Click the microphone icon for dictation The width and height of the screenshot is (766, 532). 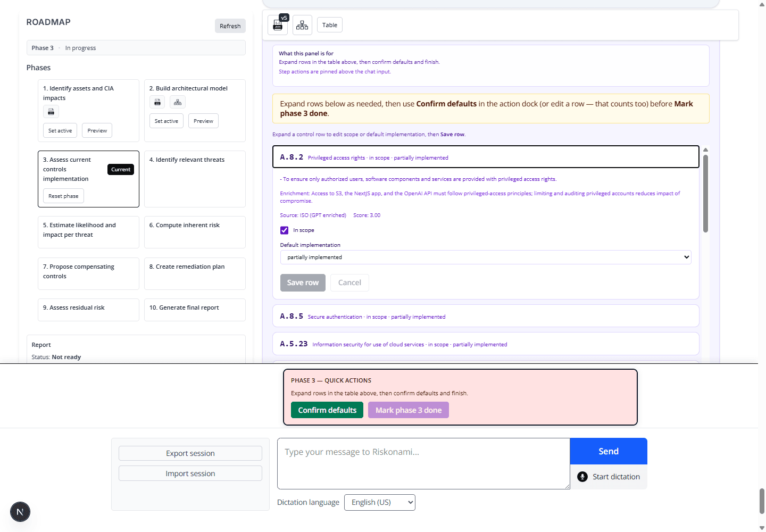click(582, 477)
